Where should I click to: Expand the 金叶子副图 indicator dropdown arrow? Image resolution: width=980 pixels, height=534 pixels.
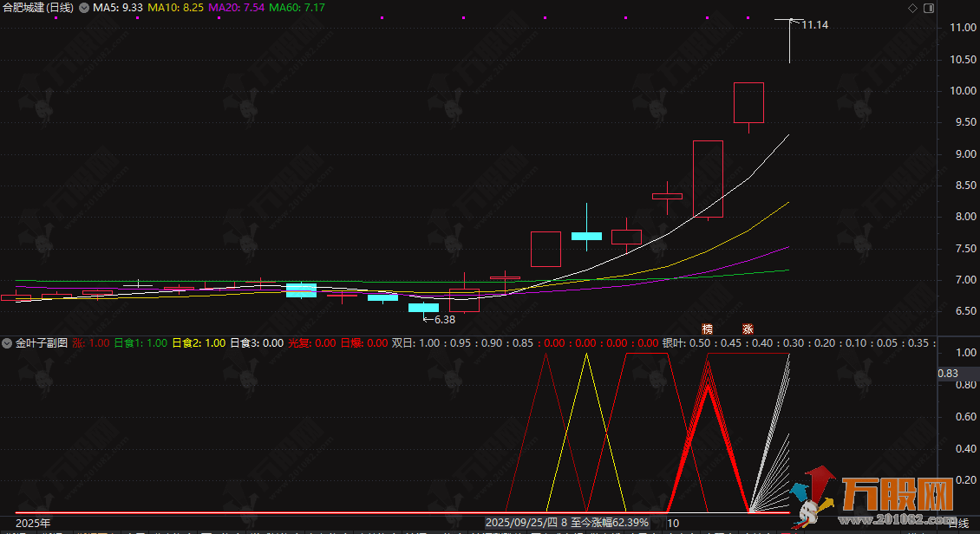click(8, 343)
